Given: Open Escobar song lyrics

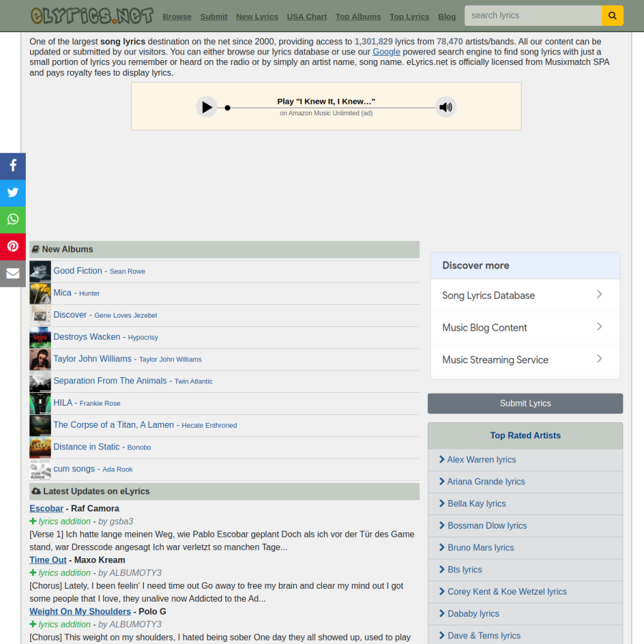Looking at the screenshot, I should (47, 509).
